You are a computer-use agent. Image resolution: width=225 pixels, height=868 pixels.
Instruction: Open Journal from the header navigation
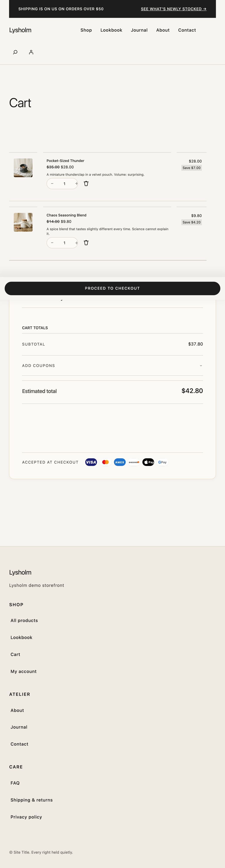(x=139, y=30)
